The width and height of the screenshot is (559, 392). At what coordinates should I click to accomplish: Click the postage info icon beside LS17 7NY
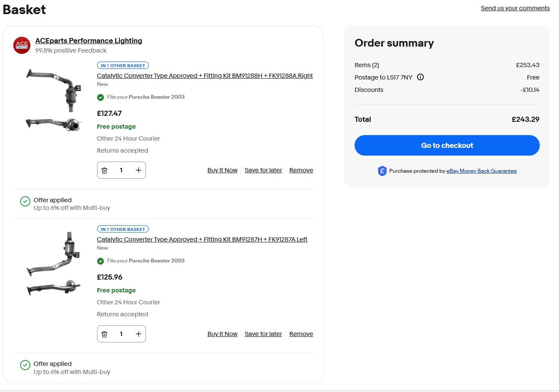(420, 77)
